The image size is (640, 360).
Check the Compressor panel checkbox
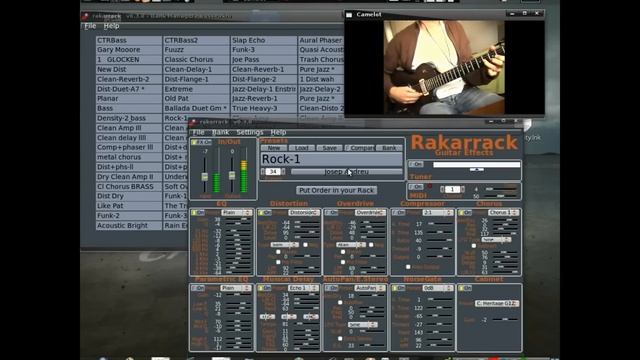tap(408, 267)
